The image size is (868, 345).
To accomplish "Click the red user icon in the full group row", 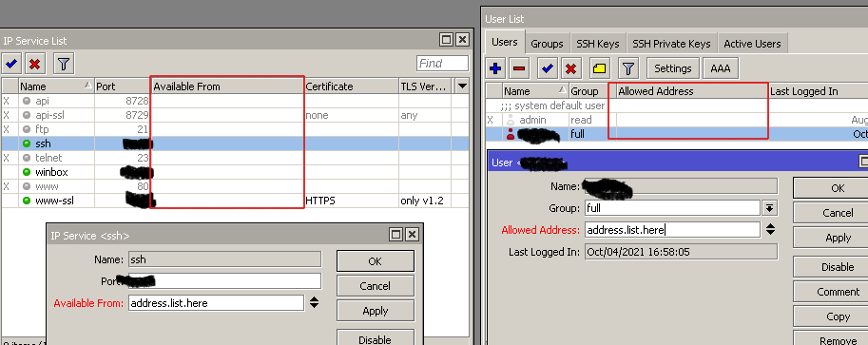I will [x=511, y=134].
